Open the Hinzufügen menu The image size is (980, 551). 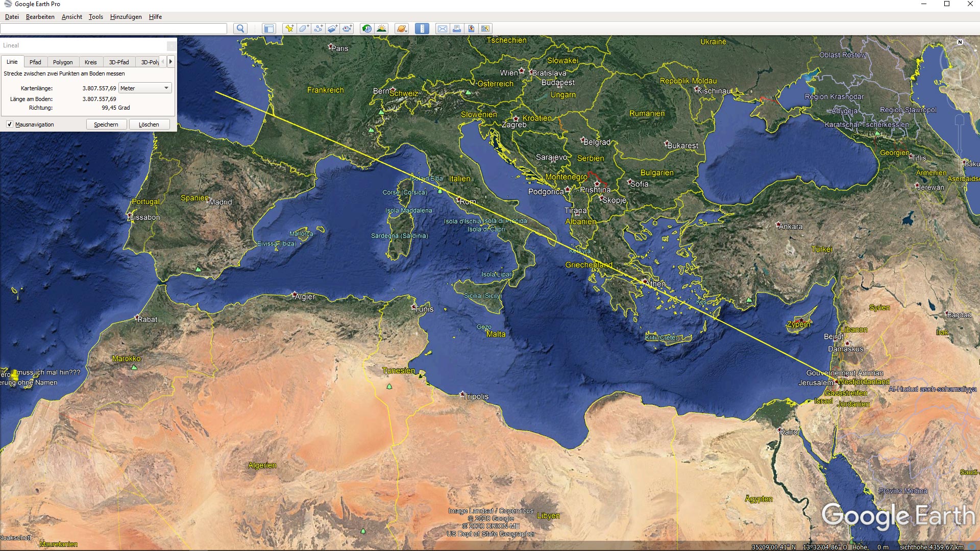click(126, 17)
